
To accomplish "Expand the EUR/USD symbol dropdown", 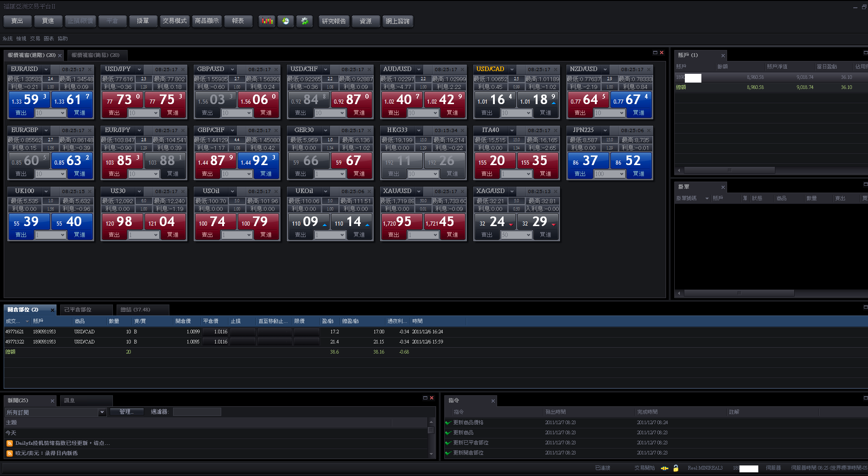I will pyautogui.click(x=46, y=70).
